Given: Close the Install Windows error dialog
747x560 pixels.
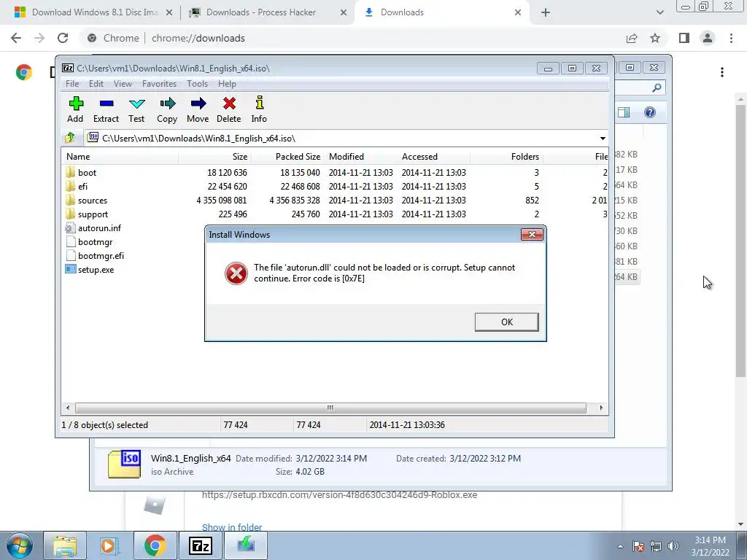Looking at the screenshot, I should (x=532, y=234).
